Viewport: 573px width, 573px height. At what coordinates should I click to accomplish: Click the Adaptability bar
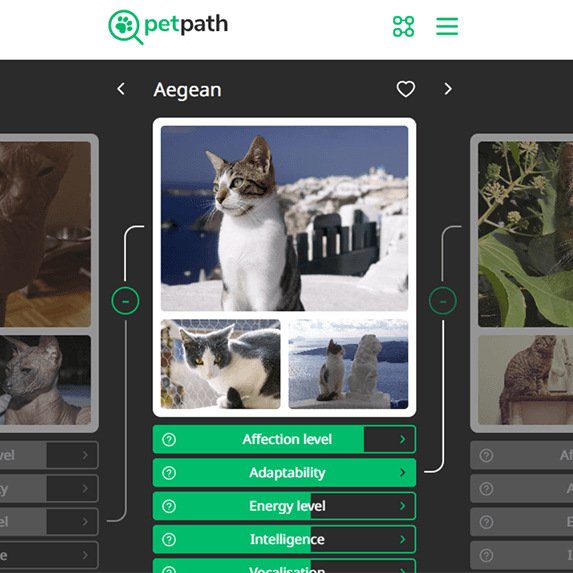pyautogui.click(x=284, y=473)
